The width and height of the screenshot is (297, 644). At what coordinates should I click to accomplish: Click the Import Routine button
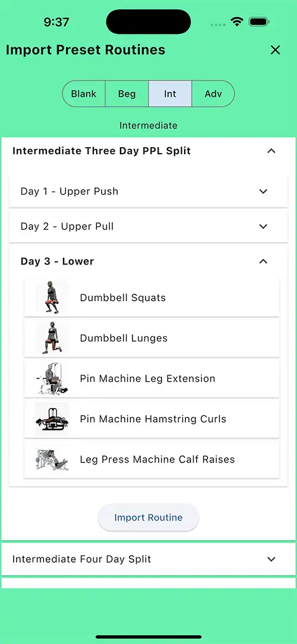click(148, 518)
